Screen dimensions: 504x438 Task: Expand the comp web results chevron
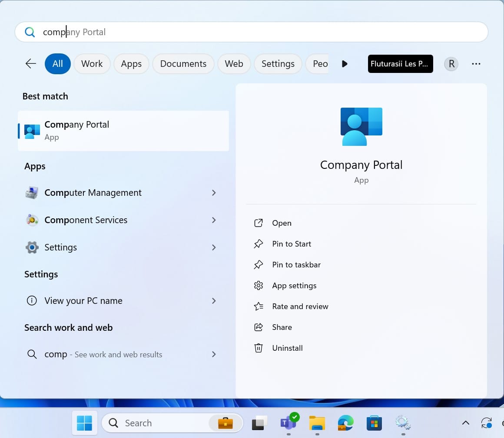pos(214,354)
